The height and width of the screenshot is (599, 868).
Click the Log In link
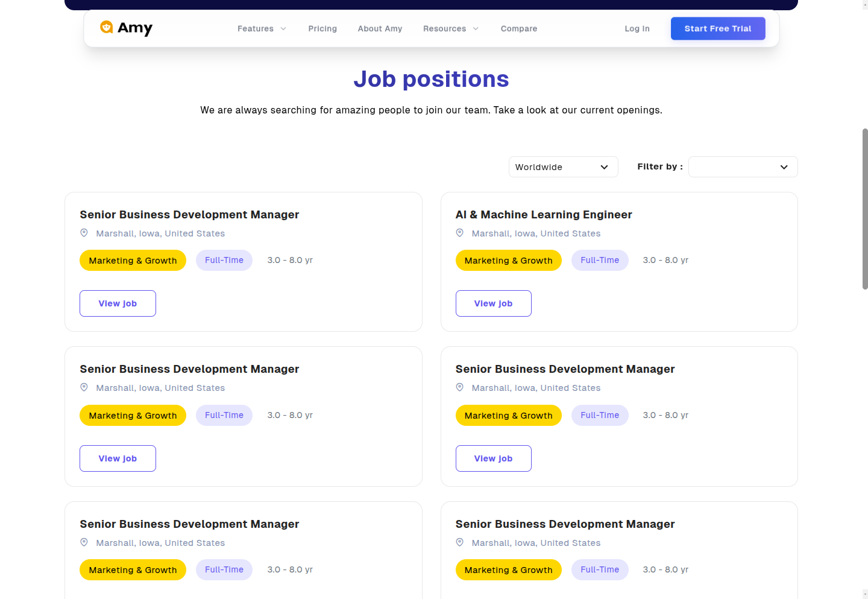click(637, 29)
